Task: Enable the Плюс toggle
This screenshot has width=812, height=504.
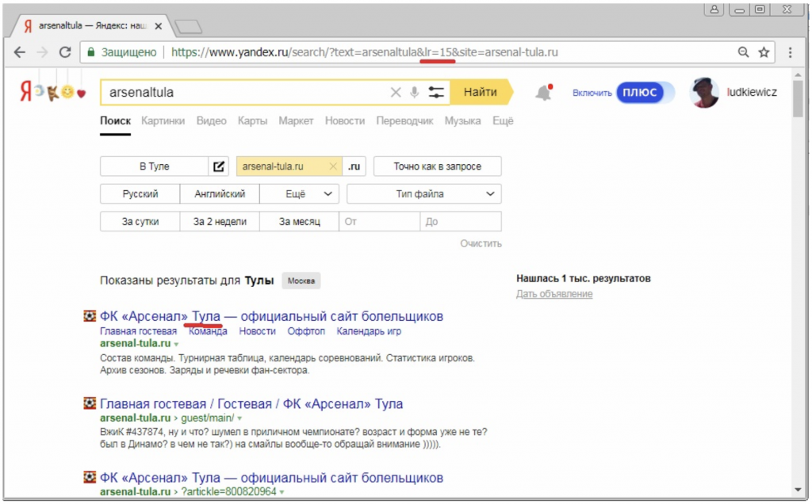Action: (645, 93)
